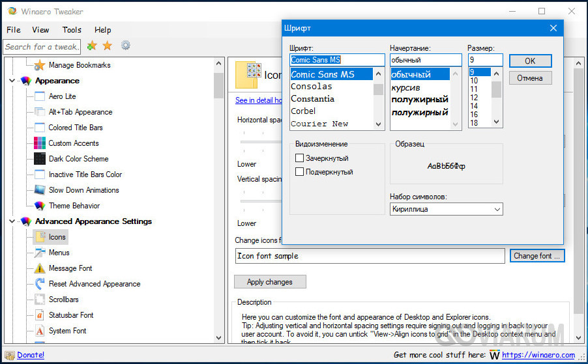Open the File menu

tap(14, 30)
